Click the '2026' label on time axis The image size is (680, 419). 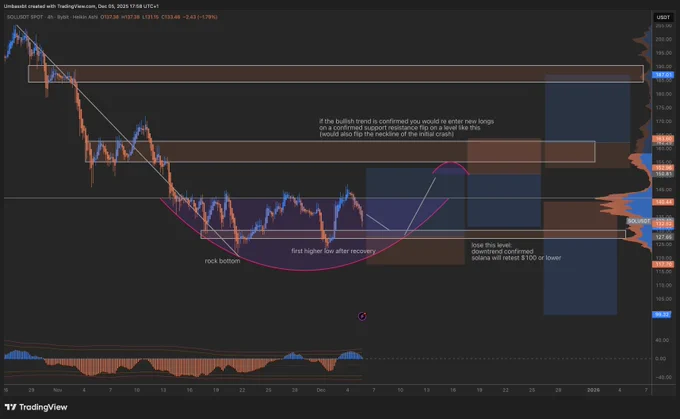coord(593,390)
